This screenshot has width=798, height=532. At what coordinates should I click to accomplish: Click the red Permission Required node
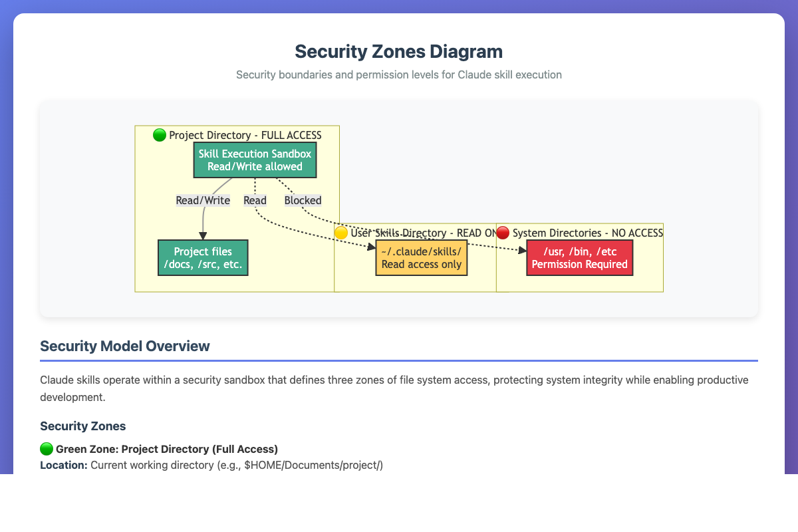[x=579, y=258]
